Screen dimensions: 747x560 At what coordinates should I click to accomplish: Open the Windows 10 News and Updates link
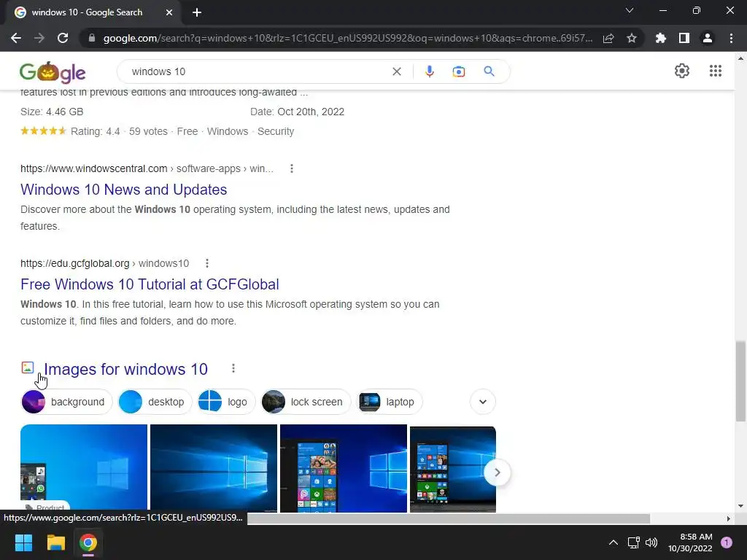click(123, 190)
